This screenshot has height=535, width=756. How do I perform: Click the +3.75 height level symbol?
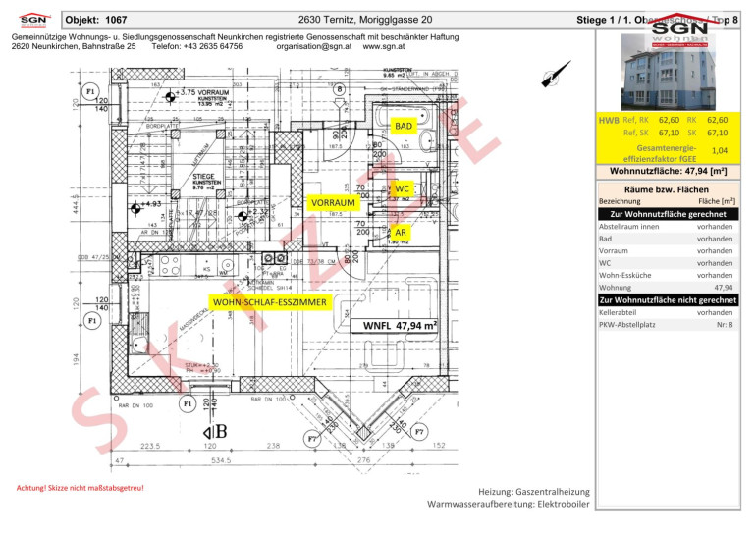[x=170, y=97]
